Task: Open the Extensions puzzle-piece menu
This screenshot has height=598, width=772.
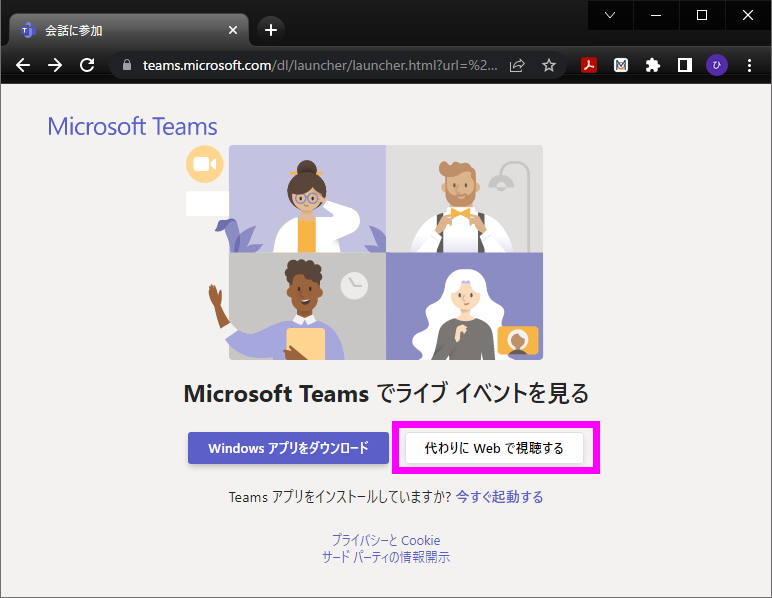Action: (x=653, y=65)
